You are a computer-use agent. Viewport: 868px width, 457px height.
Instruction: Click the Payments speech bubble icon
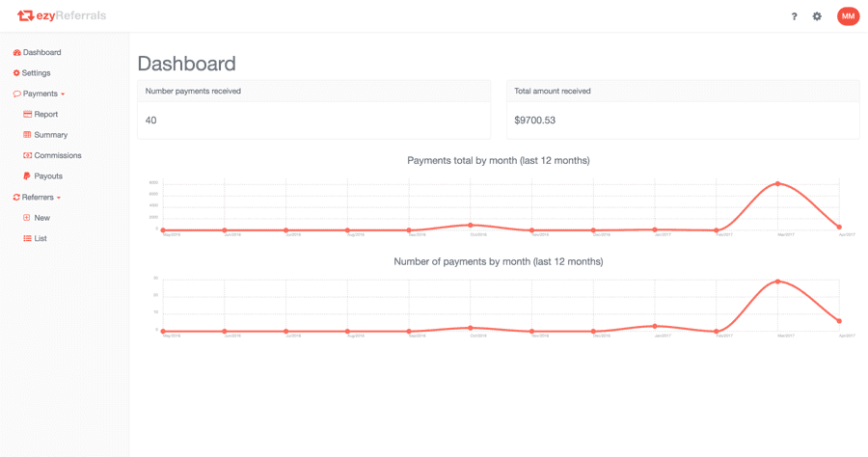[x=17, y=94]
